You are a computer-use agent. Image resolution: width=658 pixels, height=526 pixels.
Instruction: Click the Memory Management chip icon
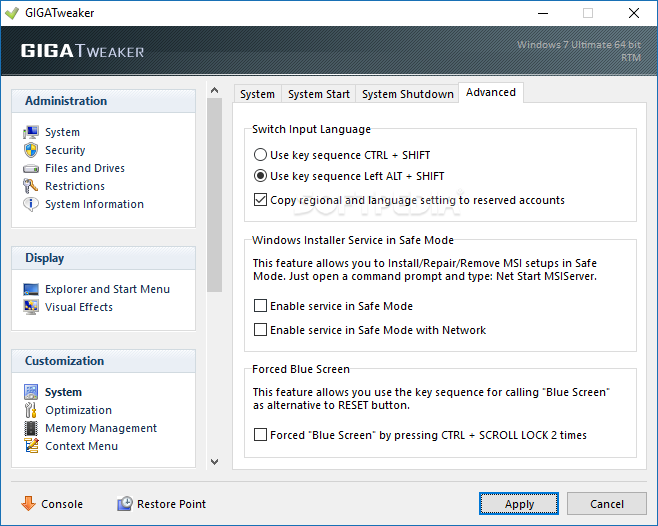coord(31,428)
